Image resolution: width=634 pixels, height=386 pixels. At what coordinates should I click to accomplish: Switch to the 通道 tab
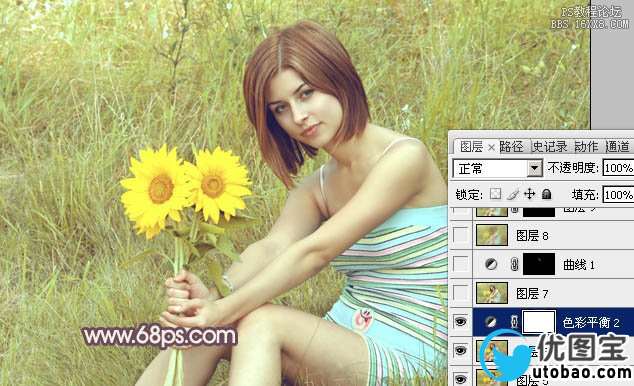(x=617, y=147)
